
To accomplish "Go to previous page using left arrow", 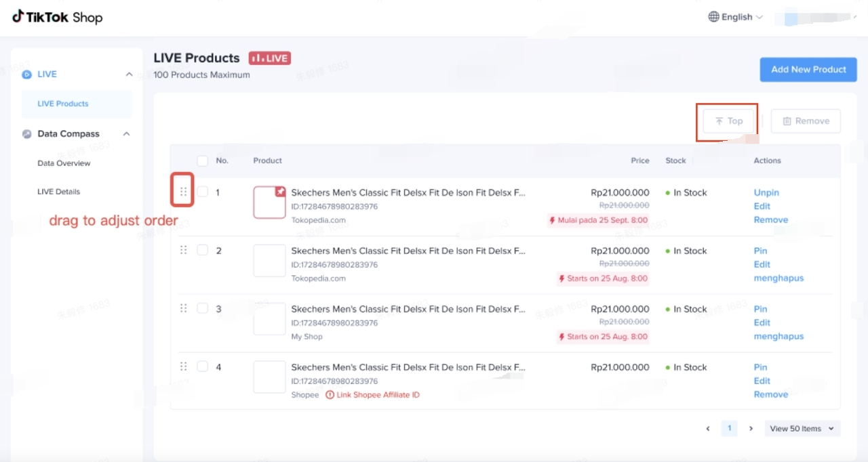I will pyautogui.click(x=708, y=429).
